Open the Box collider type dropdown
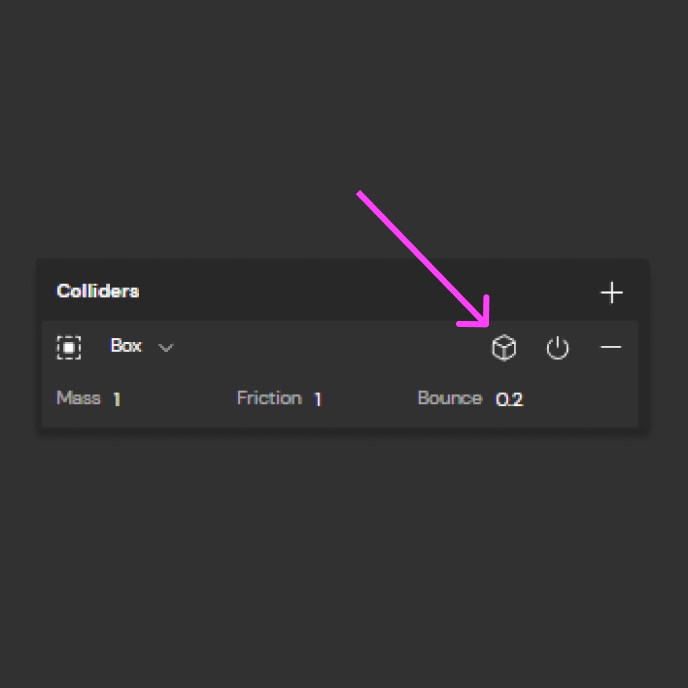This screenshot has height=688, width=688. pos(142,346)
